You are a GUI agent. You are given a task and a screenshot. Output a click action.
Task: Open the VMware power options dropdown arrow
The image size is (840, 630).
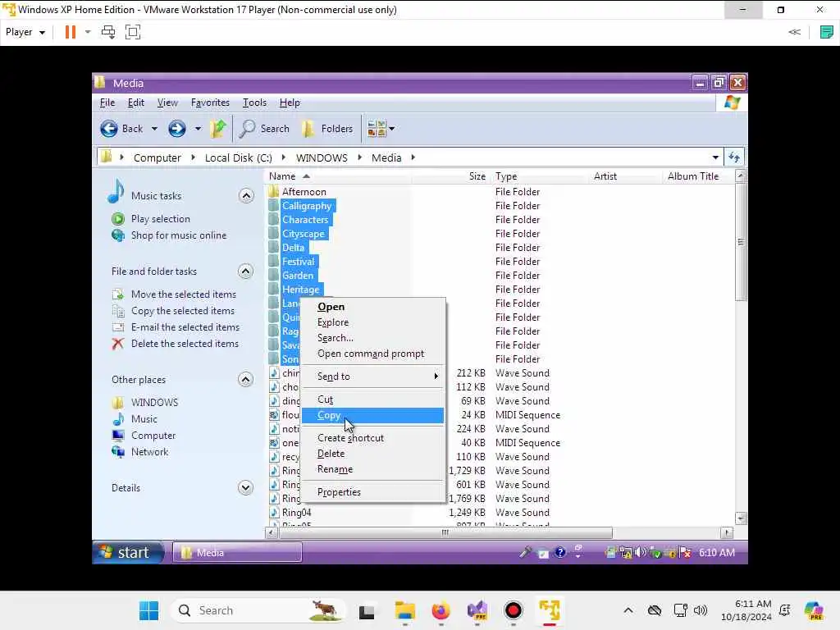tap(88, 32)
